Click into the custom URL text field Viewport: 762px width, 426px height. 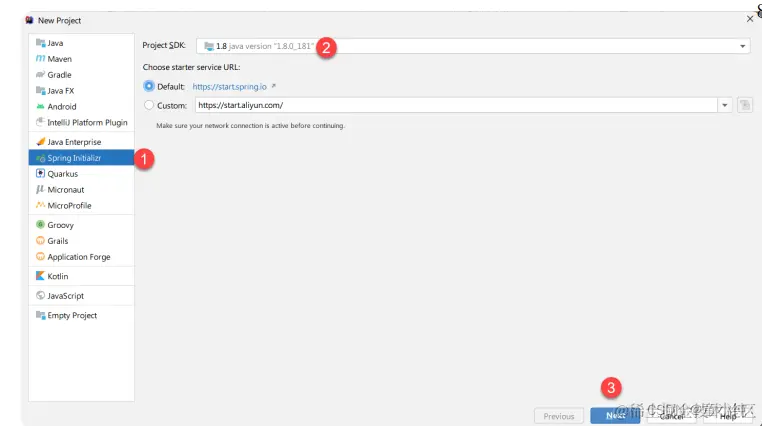[456, 105]
